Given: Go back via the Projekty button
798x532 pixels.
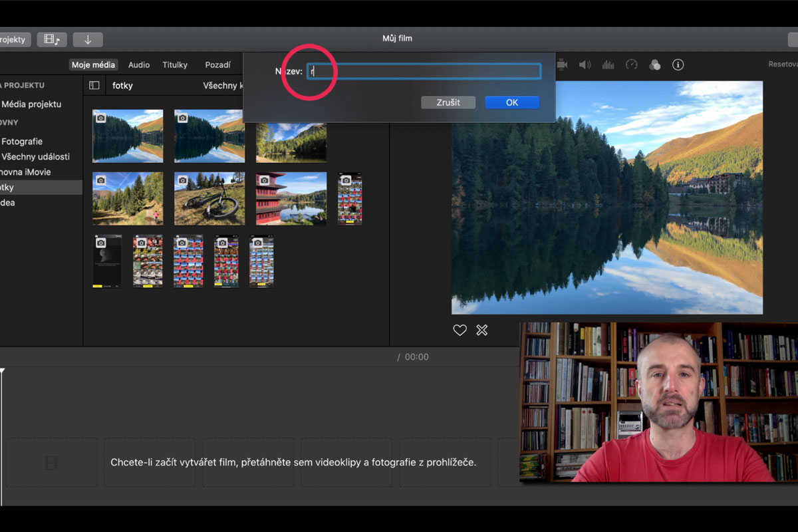Looking at the screenshot, I should point(14,39).
